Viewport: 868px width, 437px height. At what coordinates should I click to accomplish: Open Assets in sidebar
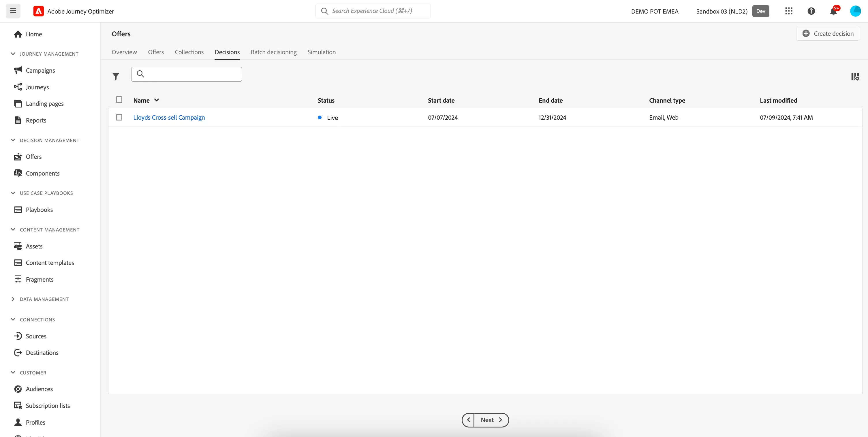tap(34, 246)
